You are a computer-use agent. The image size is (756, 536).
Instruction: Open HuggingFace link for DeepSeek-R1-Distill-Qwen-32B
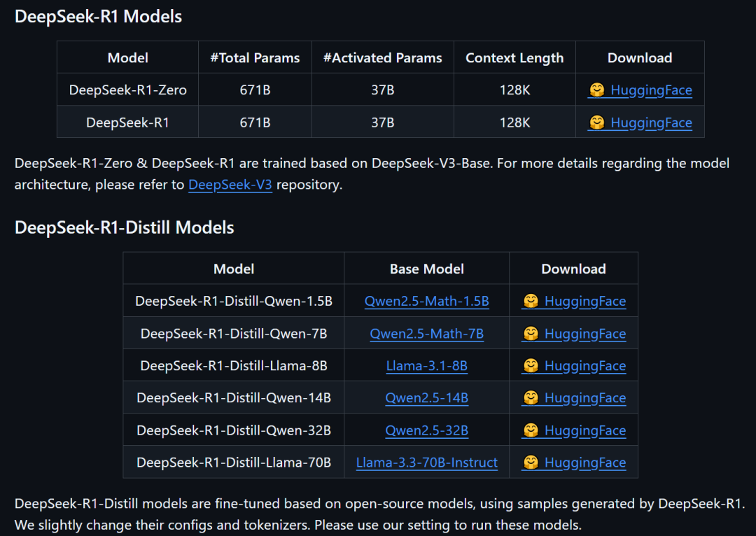pos(574,430)
